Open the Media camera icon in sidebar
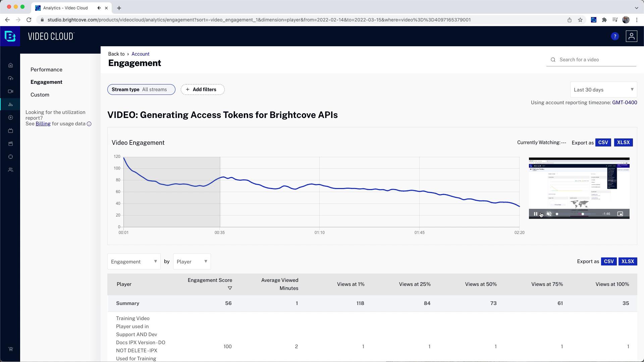 (10, 92)
